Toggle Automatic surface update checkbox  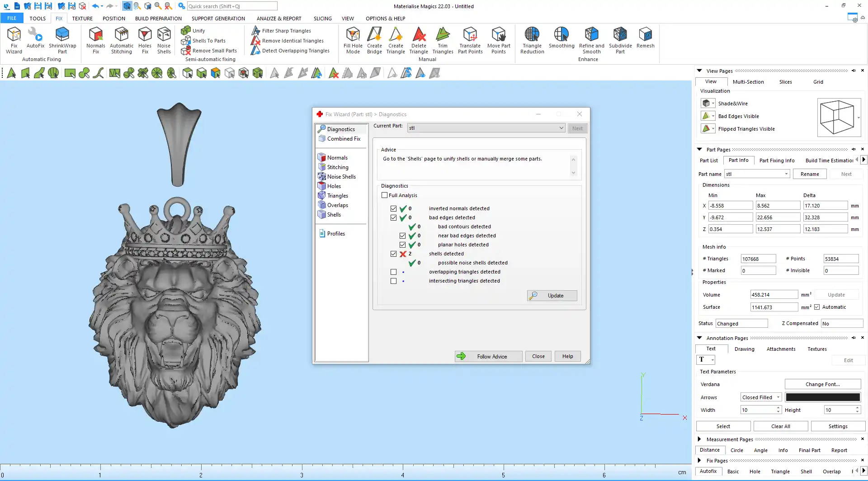point(817,307)
